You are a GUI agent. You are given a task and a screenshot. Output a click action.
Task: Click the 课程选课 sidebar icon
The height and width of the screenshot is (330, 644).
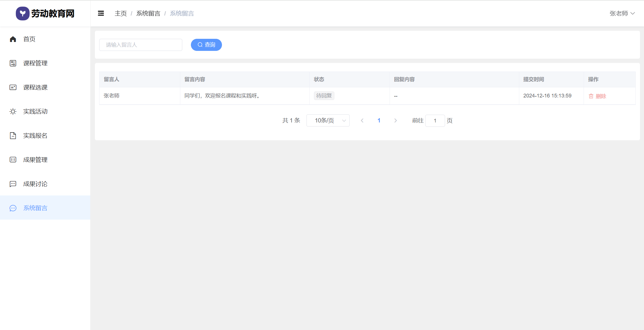coord(13,87)
